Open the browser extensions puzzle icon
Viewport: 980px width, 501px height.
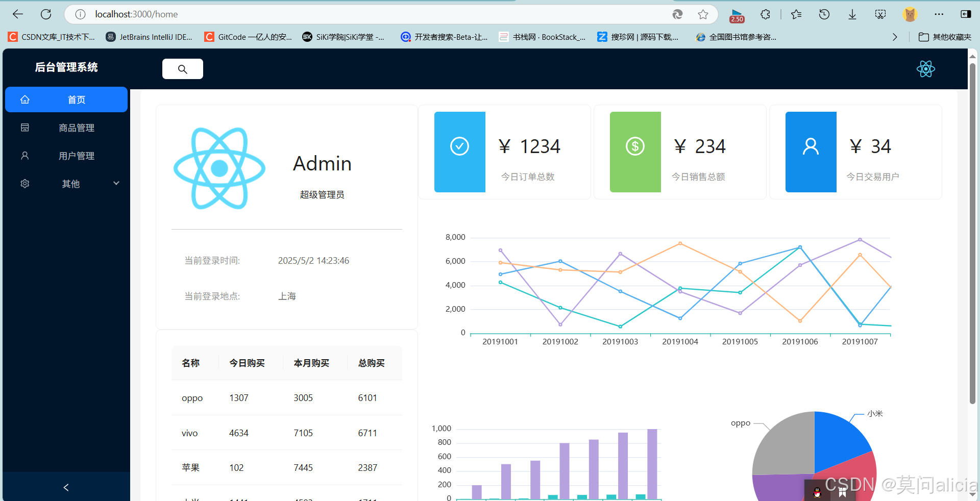765,14
